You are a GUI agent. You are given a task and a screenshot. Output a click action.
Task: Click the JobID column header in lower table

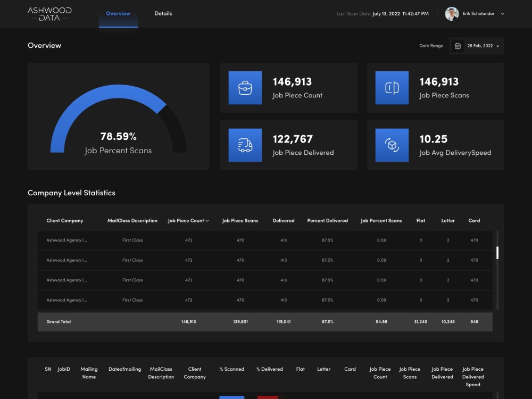click(x=64, y=369)
